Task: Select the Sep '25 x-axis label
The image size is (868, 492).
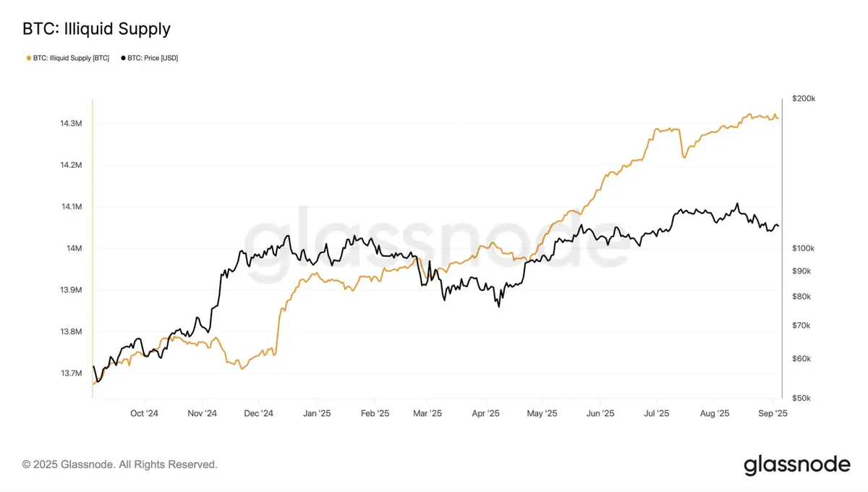Action: [773, 414]
